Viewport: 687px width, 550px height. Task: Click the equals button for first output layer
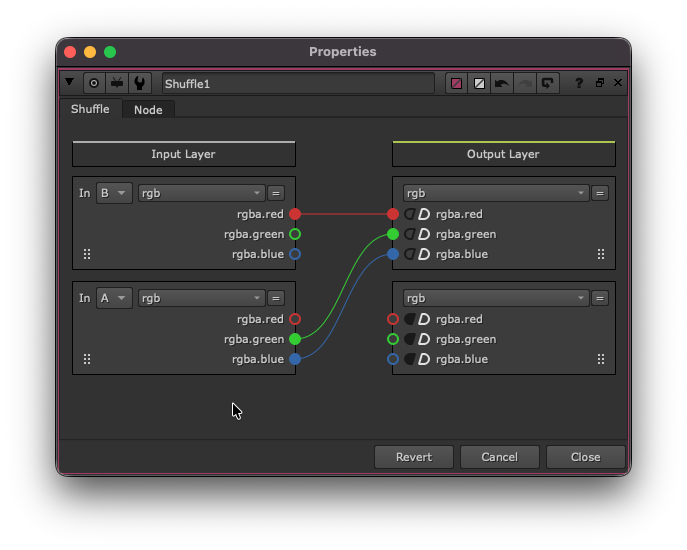(x=600, y=193)
